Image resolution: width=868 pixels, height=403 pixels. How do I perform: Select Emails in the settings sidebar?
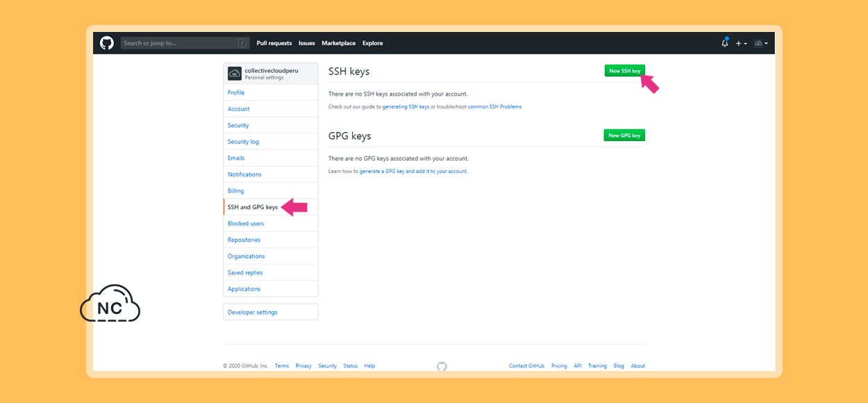point(271,158)
